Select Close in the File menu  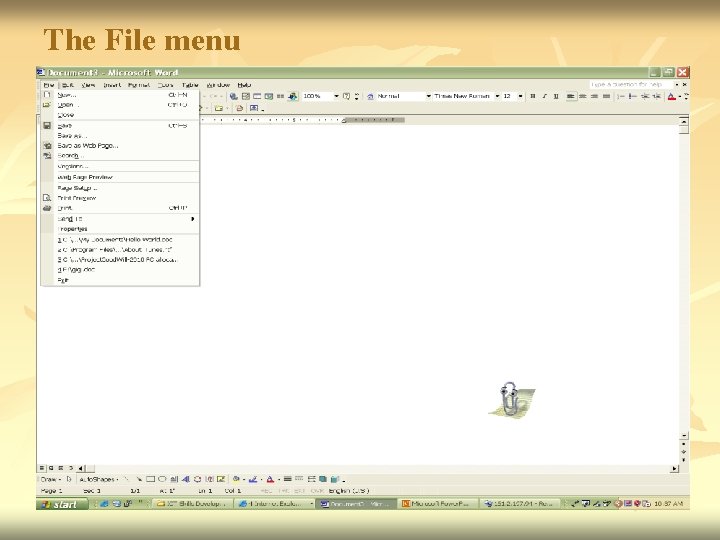120,115
